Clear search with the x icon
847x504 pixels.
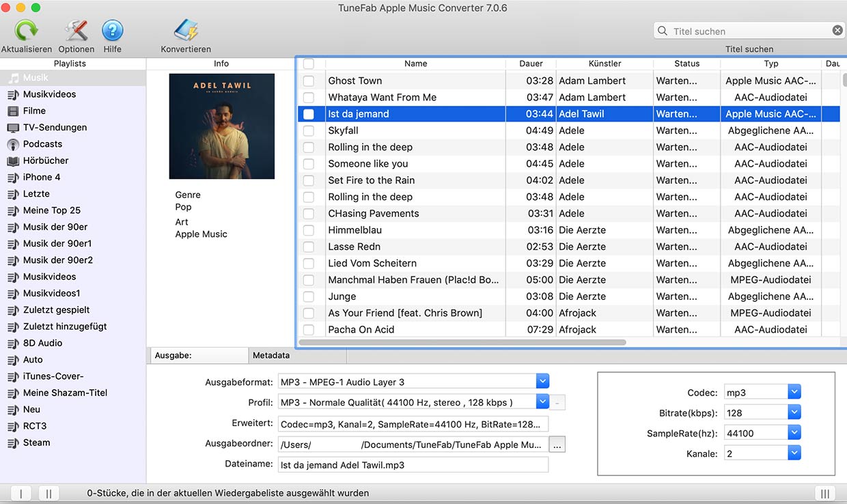tap(837, 30)
